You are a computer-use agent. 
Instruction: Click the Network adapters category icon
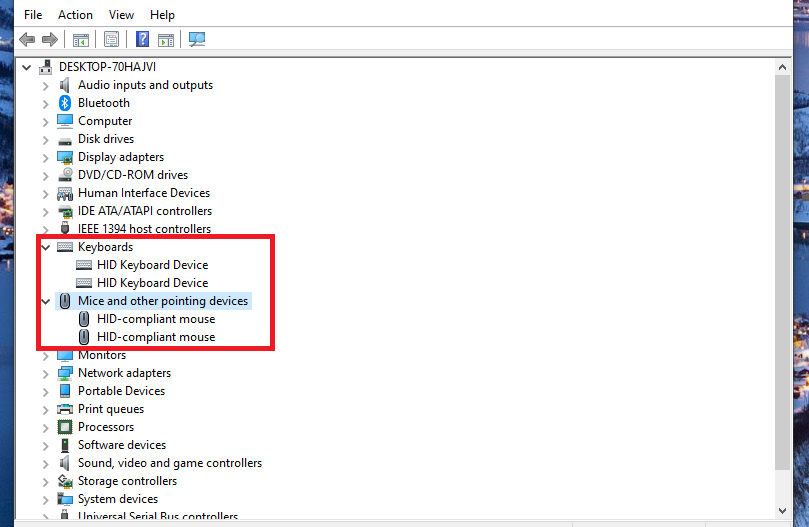point(65,373)
